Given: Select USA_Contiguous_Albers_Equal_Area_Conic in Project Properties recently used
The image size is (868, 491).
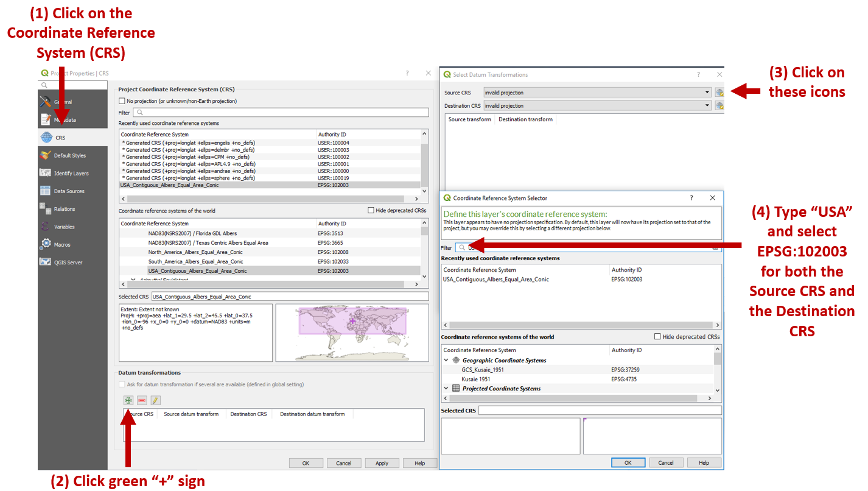Looking at the screenshot, I should (270, 185).
